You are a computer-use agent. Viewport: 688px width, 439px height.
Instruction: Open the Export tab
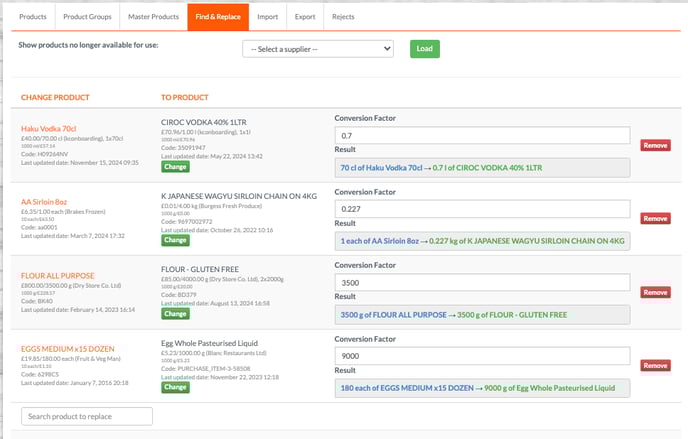305,17
